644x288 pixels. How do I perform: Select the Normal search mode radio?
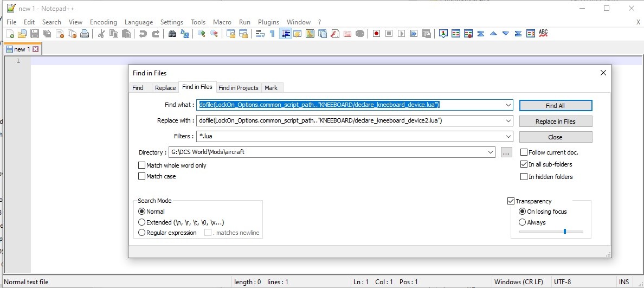coord(141,212)
